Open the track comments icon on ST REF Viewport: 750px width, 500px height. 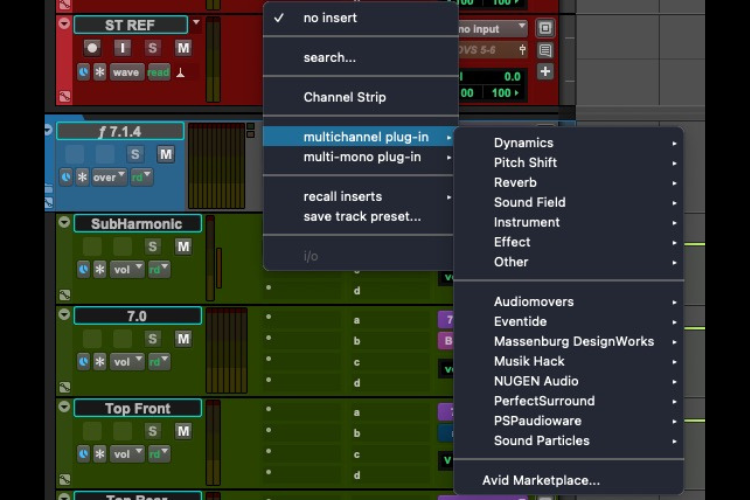click(x=545, y=50)
